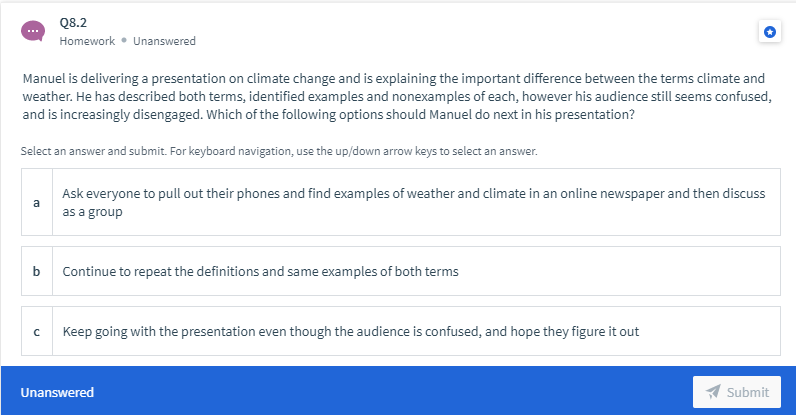Click the letter 'b' option box
The image size is (796, 415).
click(37, 271)
